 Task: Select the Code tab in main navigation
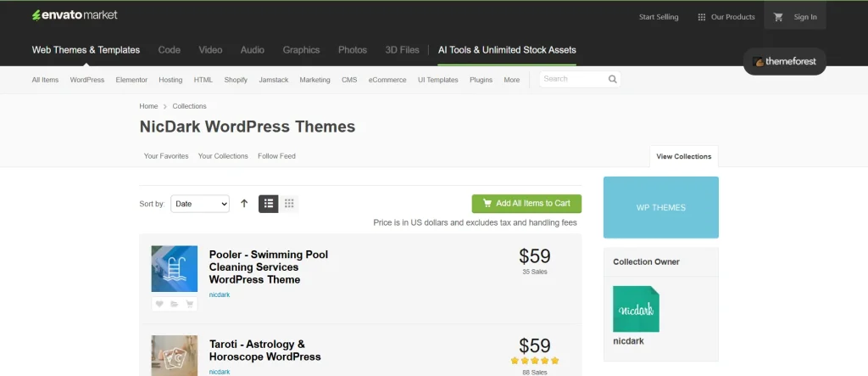click(x=169, y=50)
